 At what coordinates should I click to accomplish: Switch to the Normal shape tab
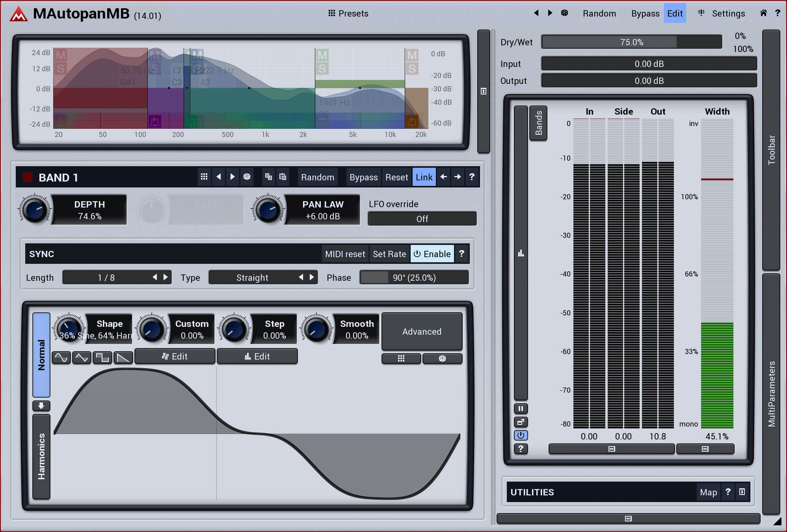(x=41, y=354)
